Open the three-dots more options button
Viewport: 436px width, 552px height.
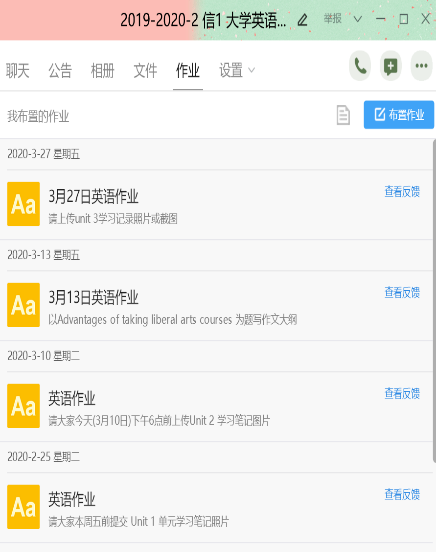[421, 66]
